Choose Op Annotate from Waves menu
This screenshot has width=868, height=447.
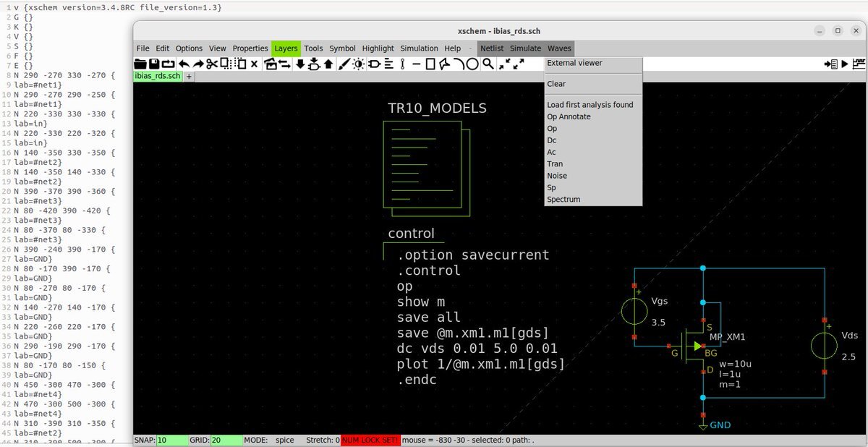click(x=569, y=116)
